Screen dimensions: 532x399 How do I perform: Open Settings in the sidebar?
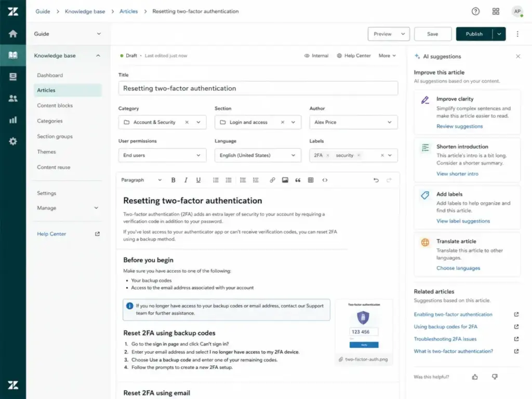pos(46,193)
